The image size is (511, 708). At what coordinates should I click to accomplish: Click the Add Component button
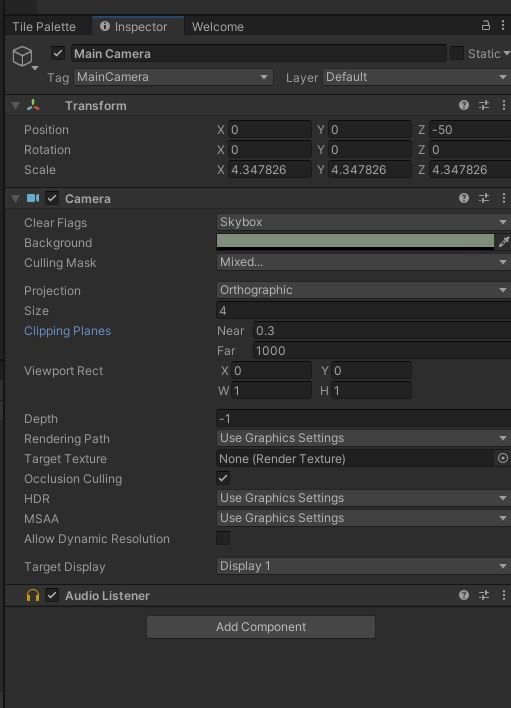(261, 627)
